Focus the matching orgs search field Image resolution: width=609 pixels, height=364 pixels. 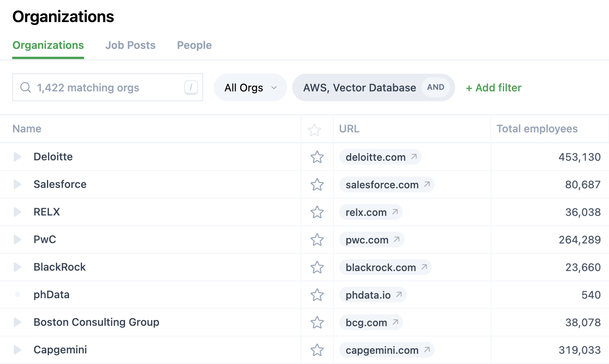click(x=106, y=87)
